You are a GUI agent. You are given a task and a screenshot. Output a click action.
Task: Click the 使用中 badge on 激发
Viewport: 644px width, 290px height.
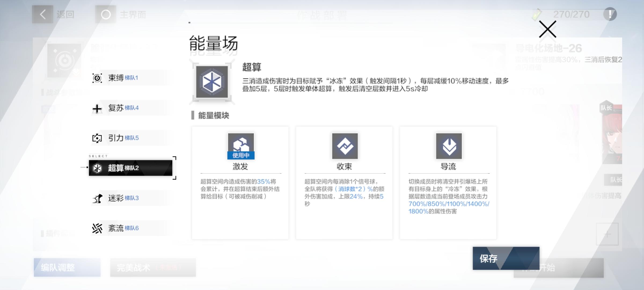(241, 155)
